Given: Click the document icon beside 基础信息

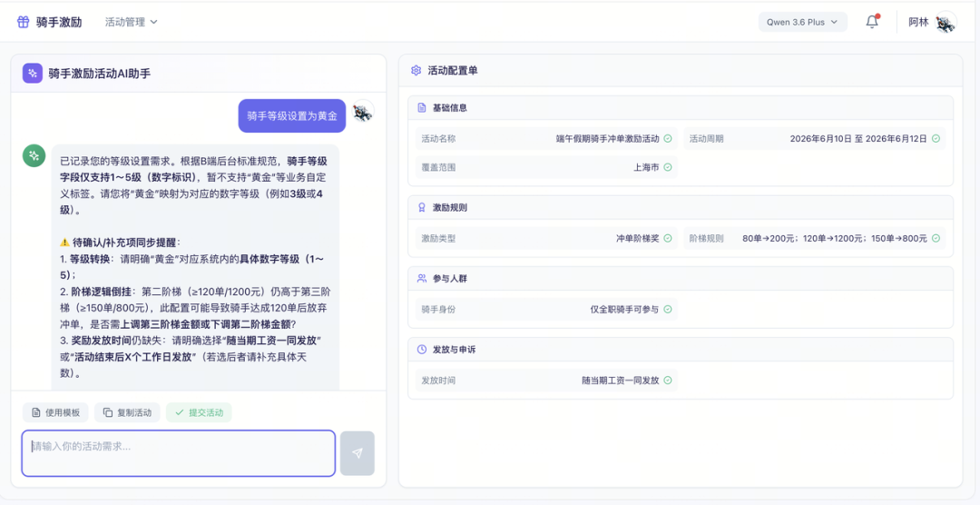Looking at the screenshot, I should (x=421, y=108).
